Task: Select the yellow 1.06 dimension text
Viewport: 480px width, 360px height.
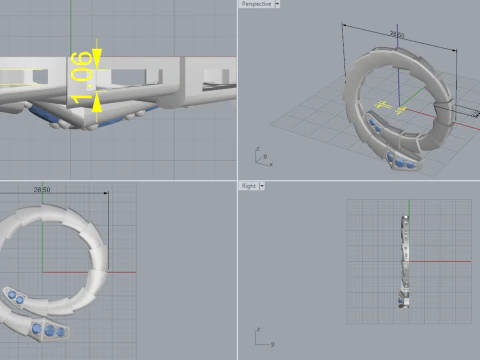Action: coord(82,77)
